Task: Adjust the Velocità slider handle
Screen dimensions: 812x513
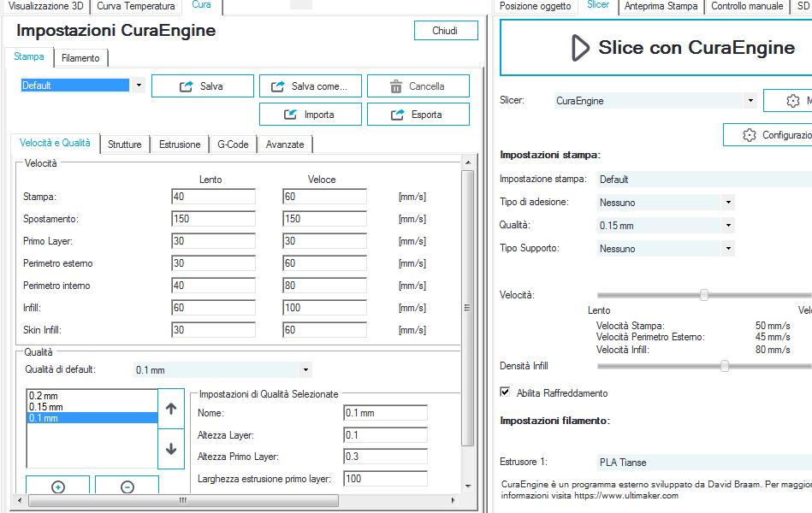Action: 704,295
